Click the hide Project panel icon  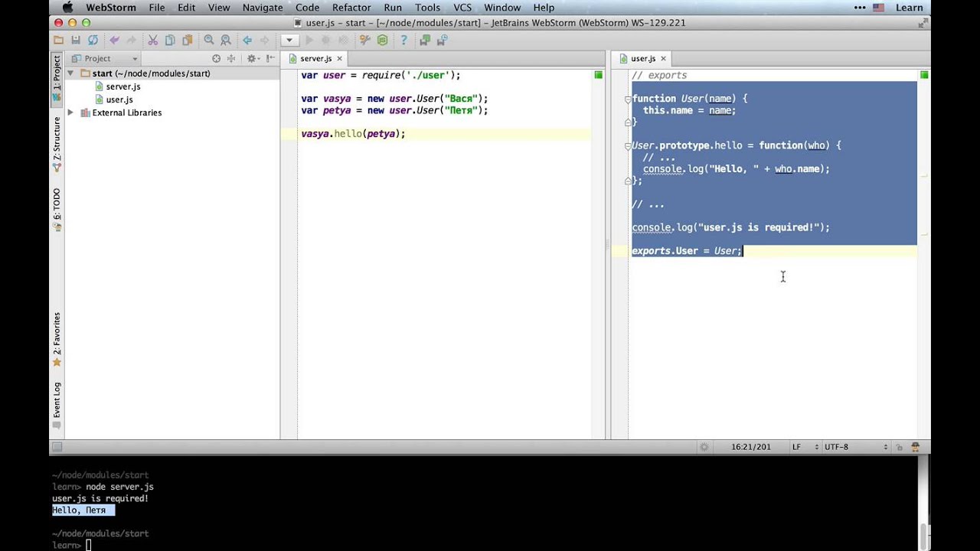click(x=269, y=58)
